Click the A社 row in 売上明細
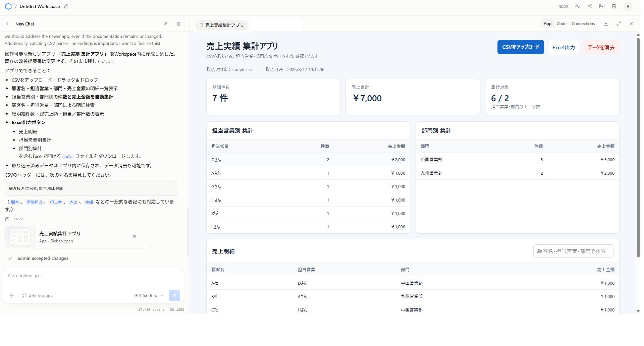 pos(413,283)
